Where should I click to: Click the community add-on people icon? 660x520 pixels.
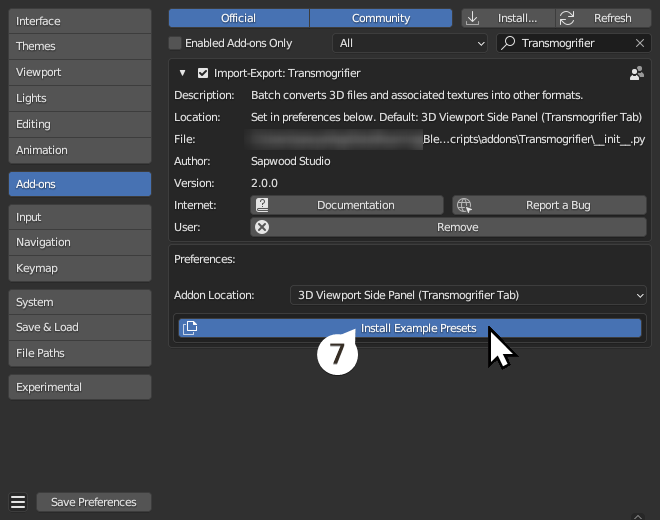(x=636, y=73)
